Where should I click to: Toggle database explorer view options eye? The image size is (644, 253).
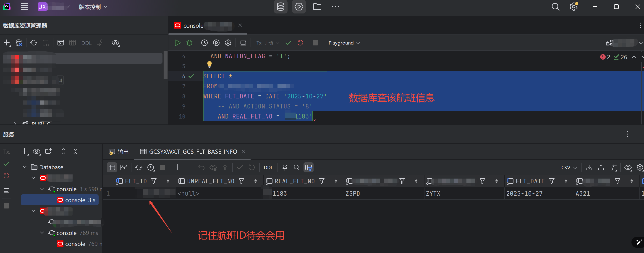[x=115, y=43]
